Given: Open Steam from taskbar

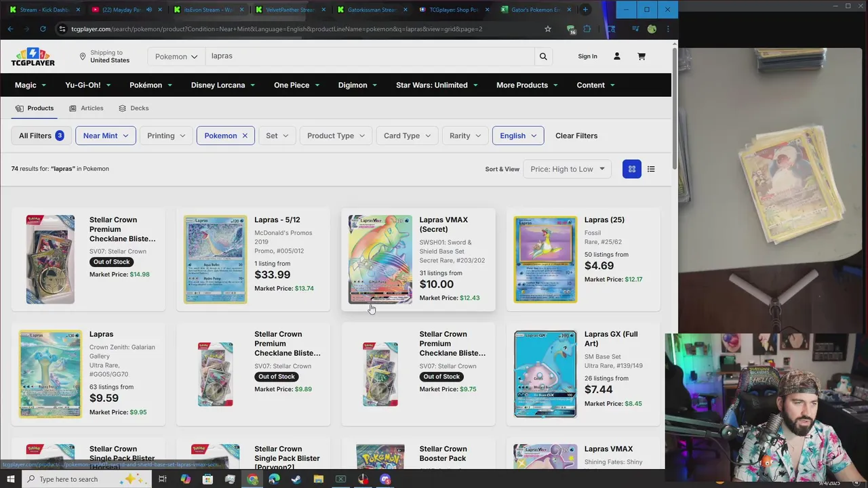Looking at the screenshot, I should (296, 479).
